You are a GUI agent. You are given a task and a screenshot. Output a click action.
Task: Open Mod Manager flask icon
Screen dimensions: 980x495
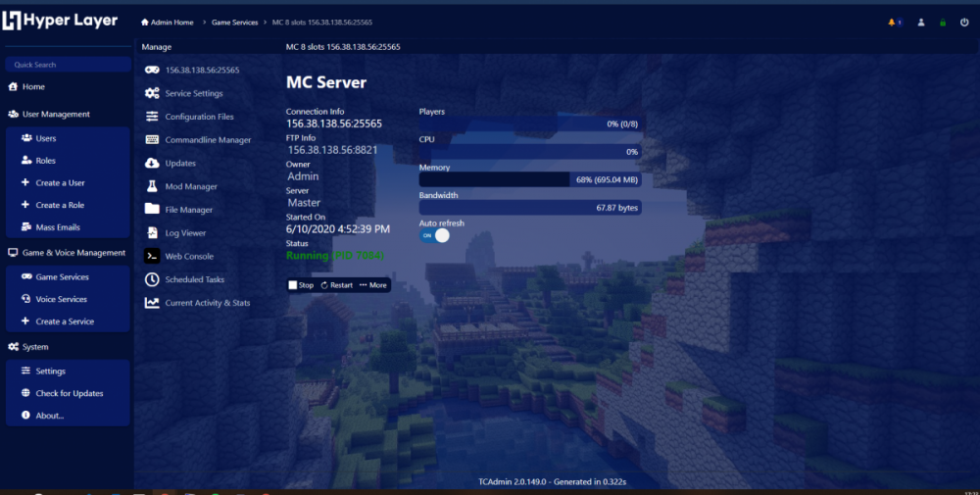(x=152, y=186)
